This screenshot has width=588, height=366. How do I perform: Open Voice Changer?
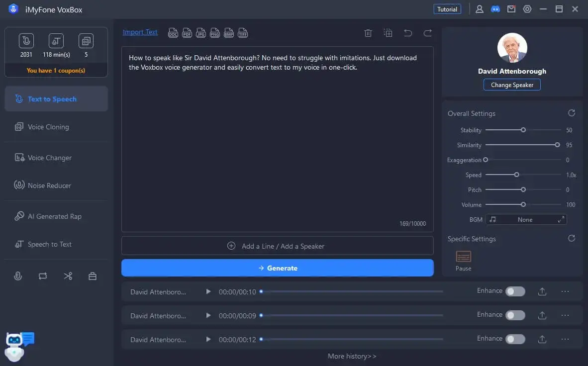click(56, 158)
